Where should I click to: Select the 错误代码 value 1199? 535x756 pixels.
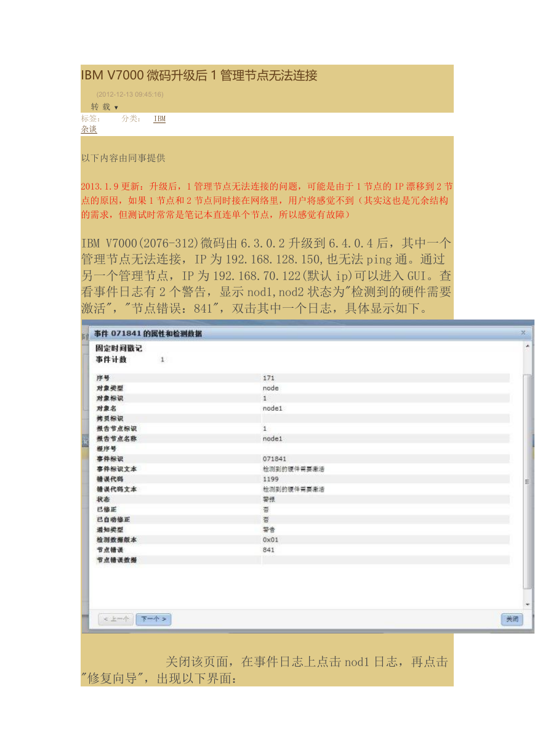click(270, 479)
